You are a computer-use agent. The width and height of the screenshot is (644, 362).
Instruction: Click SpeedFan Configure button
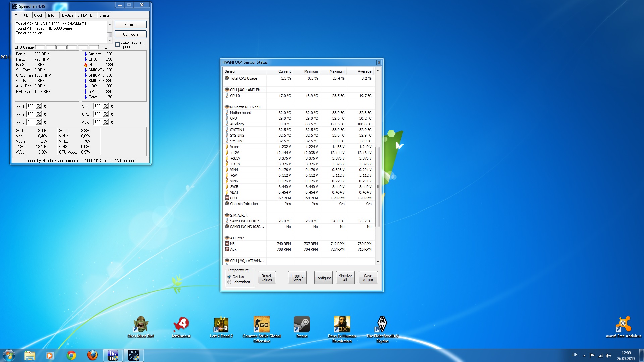[130, 34]
